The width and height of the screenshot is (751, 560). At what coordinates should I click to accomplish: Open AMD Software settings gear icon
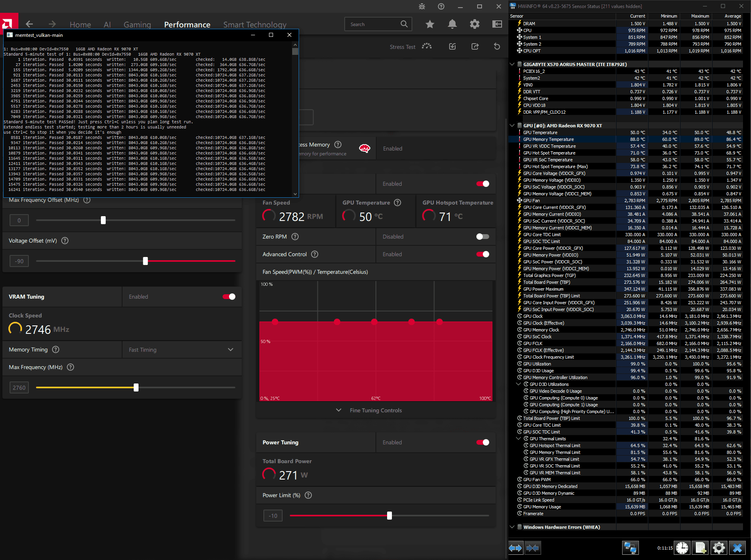[475, 24]
